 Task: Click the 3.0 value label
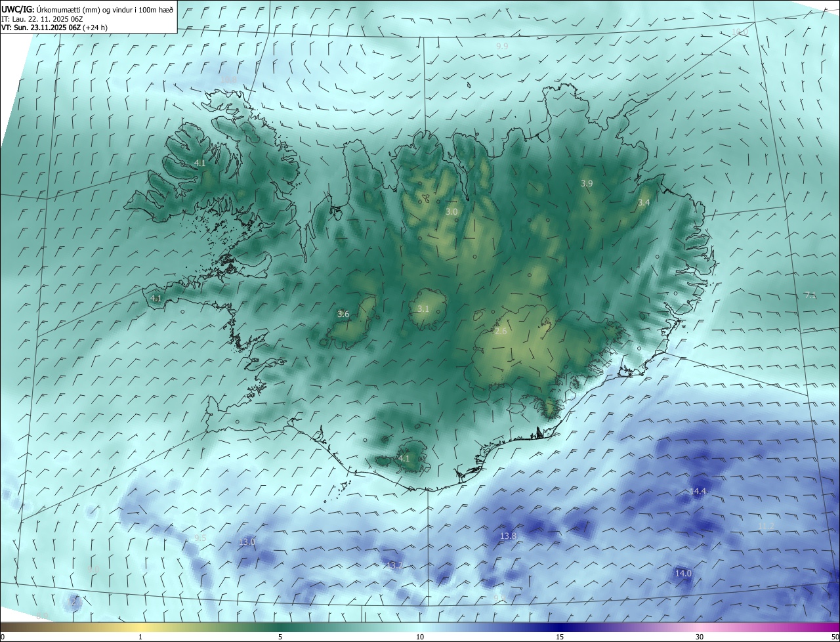[451, 212]
